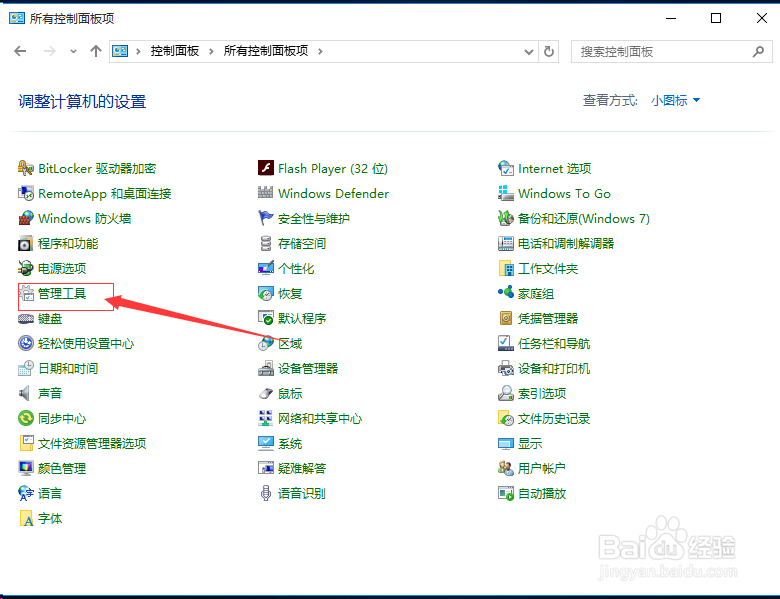Open the 系统 link

[x=290, y=443]
